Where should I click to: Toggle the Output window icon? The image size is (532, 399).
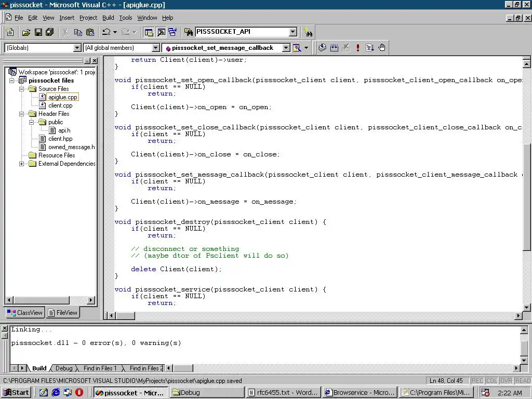point(161,32)
